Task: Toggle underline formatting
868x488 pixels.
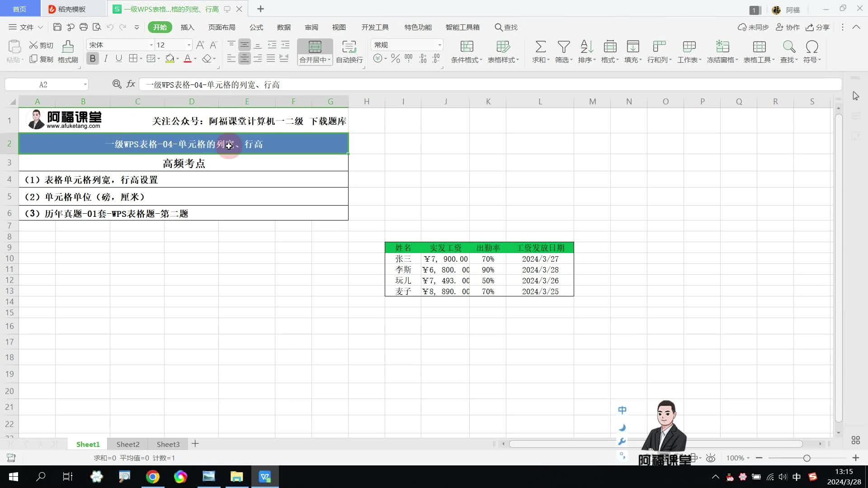Action: click(118, 59)
